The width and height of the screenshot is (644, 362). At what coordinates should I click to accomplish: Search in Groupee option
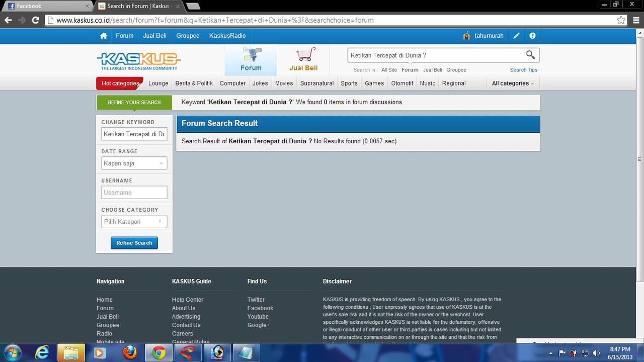click(456, 70)
